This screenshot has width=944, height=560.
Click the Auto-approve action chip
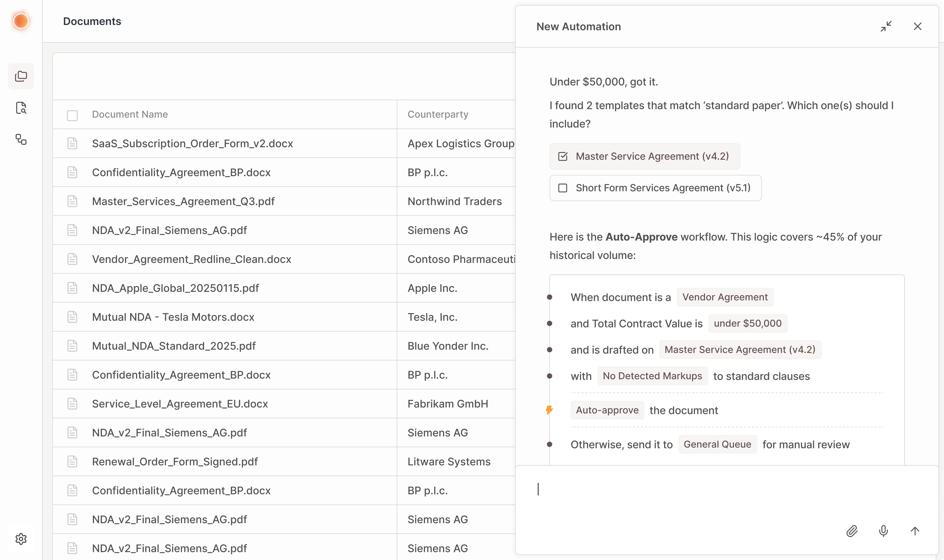click(x=607, y=410)
